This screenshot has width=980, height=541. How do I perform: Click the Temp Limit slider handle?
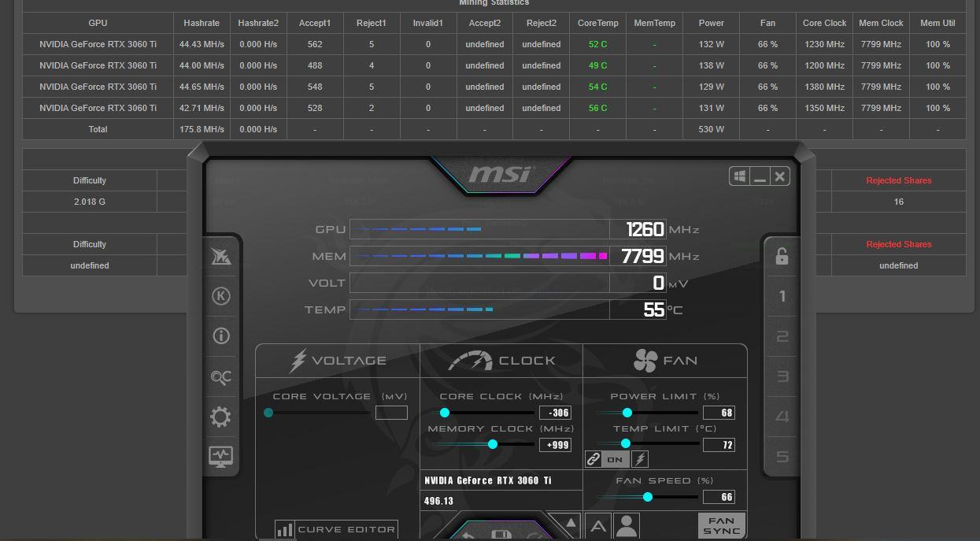[x=626, y=444]
